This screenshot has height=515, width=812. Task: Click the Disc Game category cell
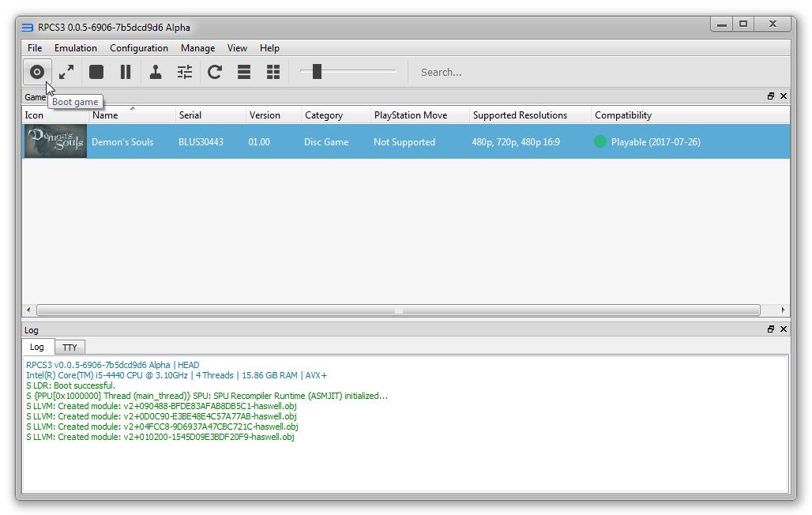326,142
